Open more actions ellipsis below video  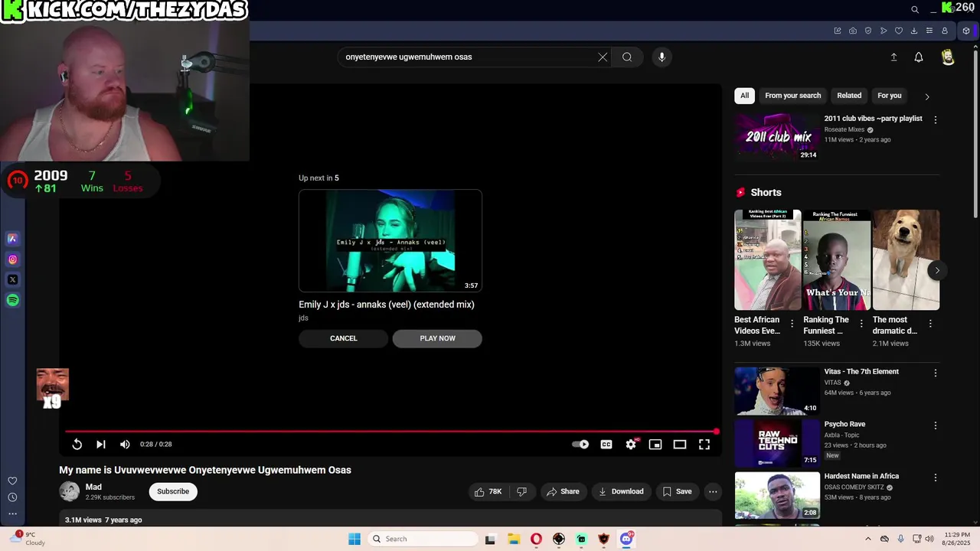713,491
